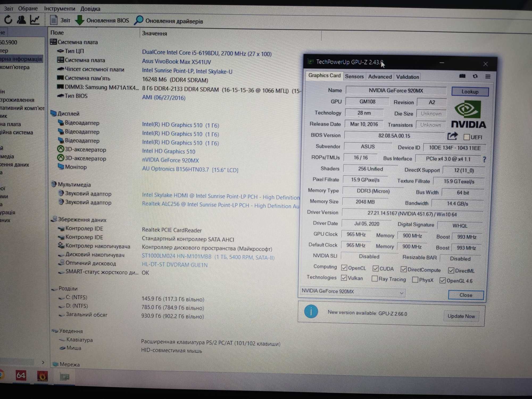Select the Мережа section header
Image resolution: width=532 pixels, height=399 pixels.
66,364
